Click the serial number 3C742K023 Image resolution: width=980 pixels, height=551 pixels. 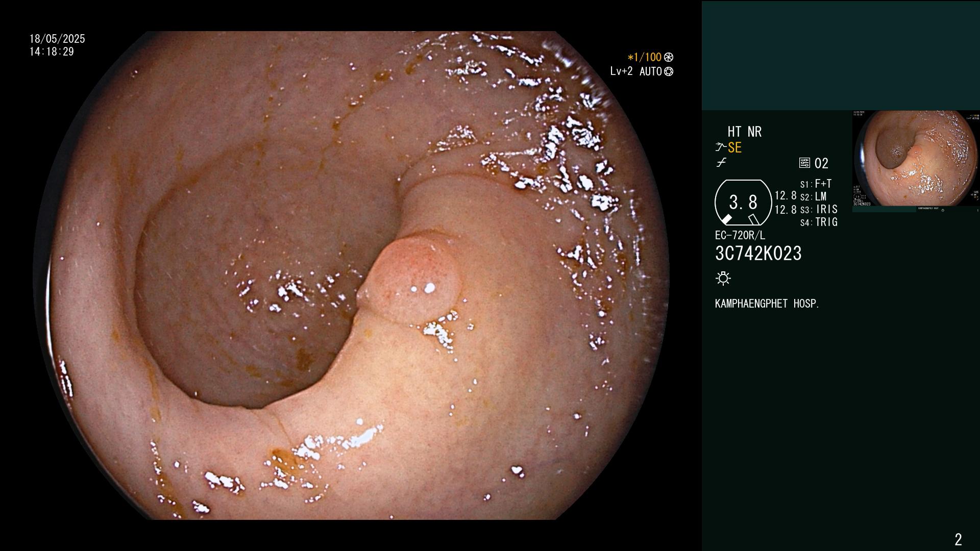(758, 254)
